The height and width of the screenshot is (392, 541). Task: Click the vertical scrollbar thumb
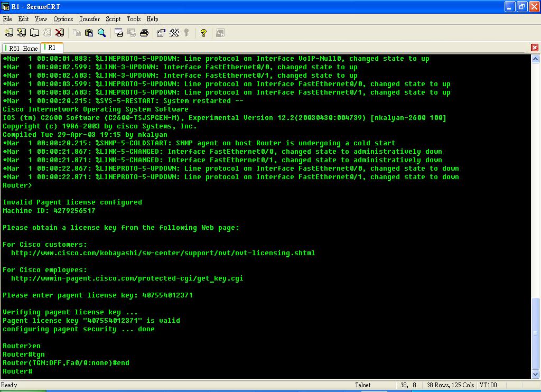coord(535,333)
